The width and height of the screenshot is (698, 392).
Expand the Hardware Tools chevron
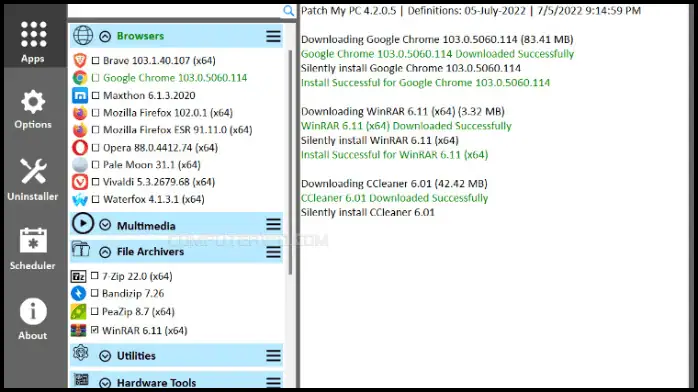105,383
